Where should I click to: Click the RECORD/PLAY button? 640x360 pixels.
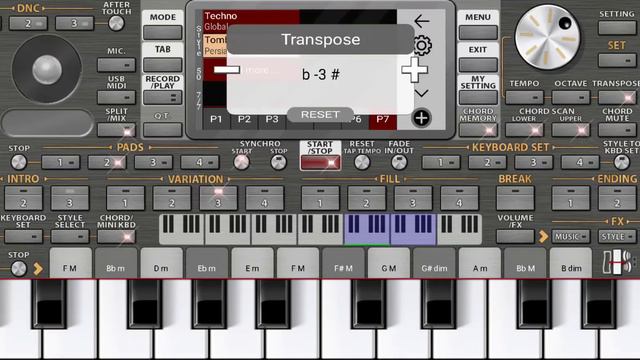tap(162, 98)
